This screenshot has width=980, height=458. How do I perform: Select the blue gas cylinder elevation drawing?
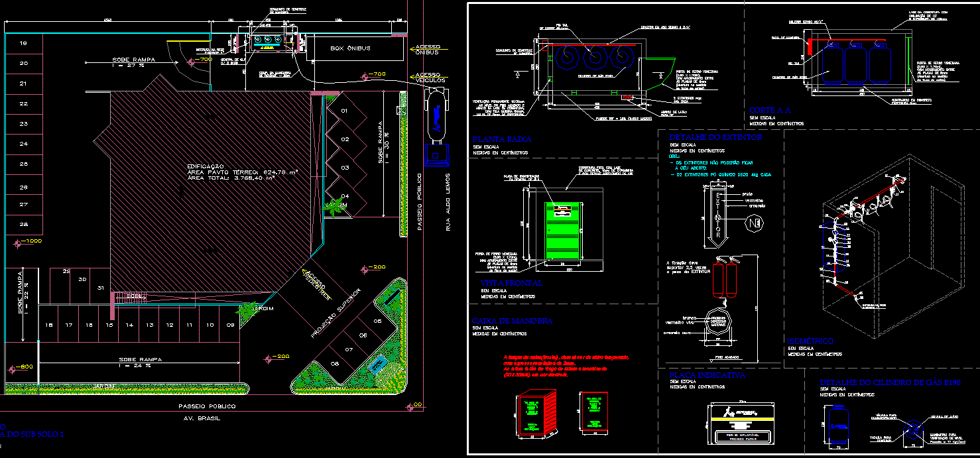(x=837, y=428)
